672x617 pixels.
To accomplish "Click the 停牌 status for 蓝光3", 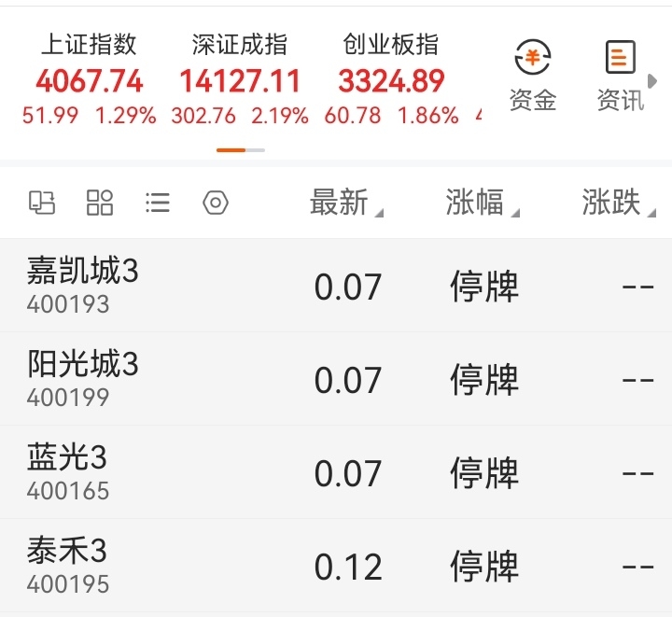I will coord(484,473).
